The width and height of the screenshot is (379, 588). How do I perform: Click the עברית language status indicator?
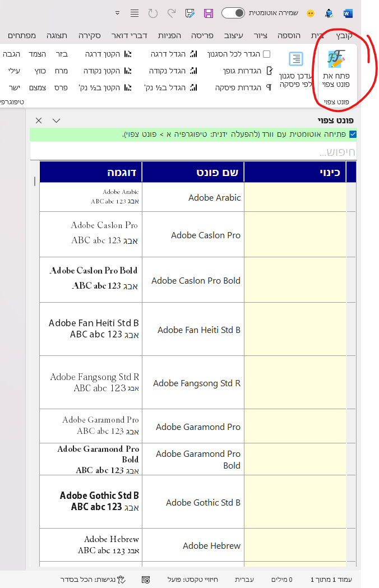pos(244,580)
